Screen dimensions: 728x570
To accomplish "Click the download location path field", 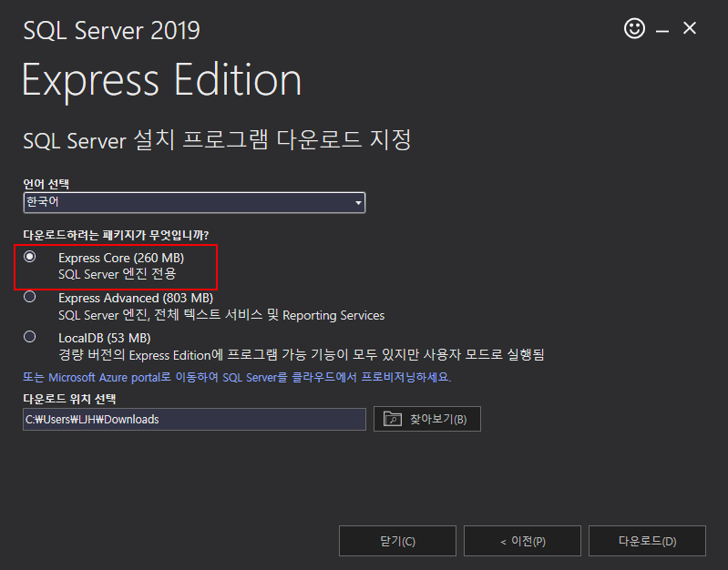I will 195,419.
